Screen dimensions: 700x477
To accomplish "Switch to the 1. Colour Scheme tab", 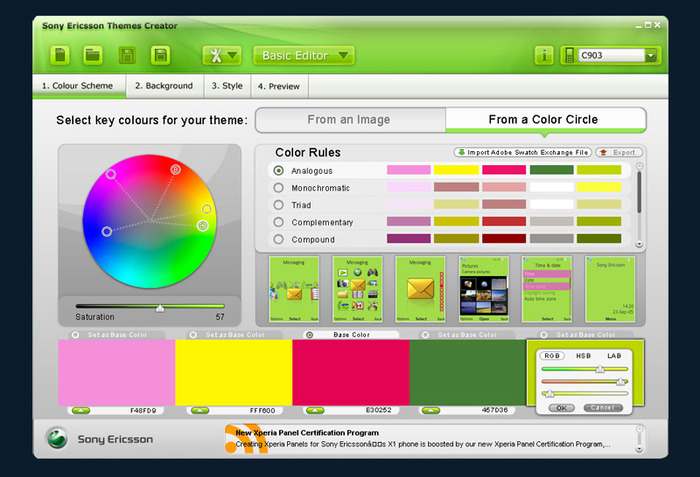I will pyautogui.click(x=78, y=86).
